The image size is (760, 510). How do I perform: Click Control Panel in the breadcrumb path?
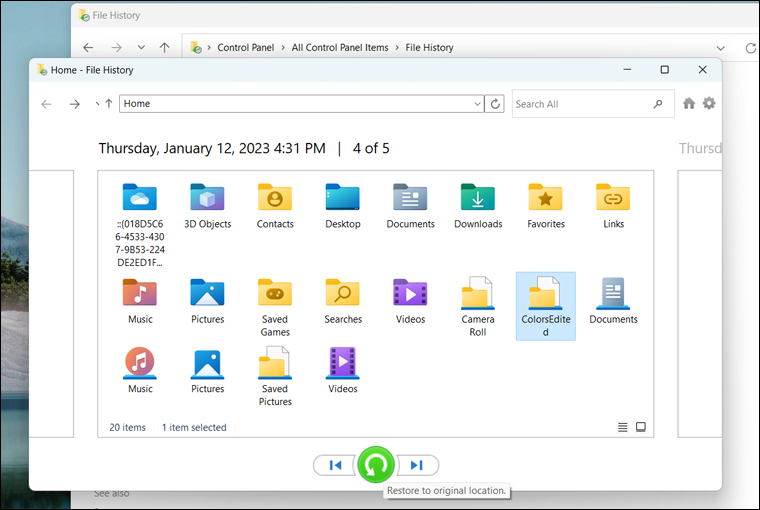pos(246,47)
